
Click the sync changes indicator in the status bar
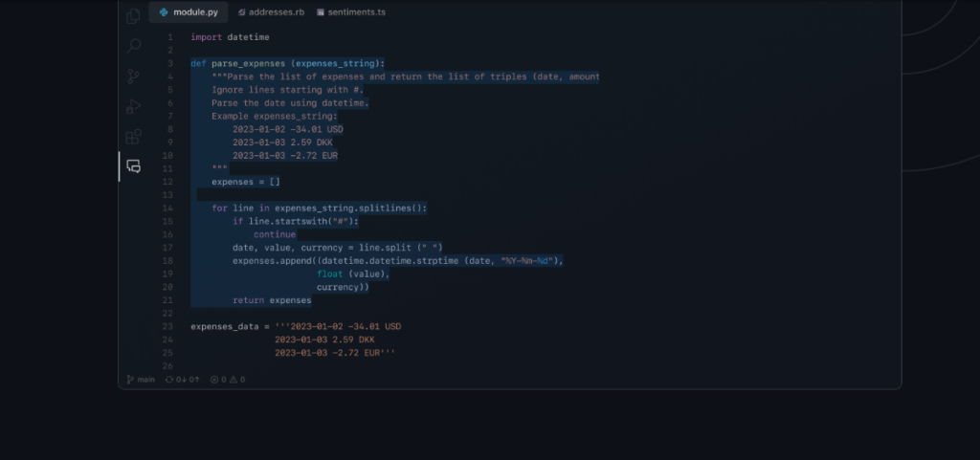tap(183, 380)
